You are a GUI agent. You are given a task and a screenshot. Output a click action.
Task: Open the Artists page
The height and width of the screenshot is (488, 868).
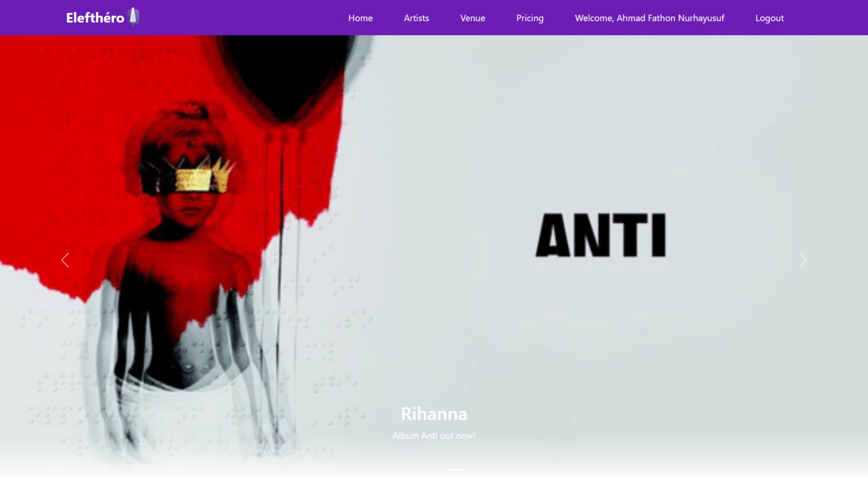tap(416, 18)
